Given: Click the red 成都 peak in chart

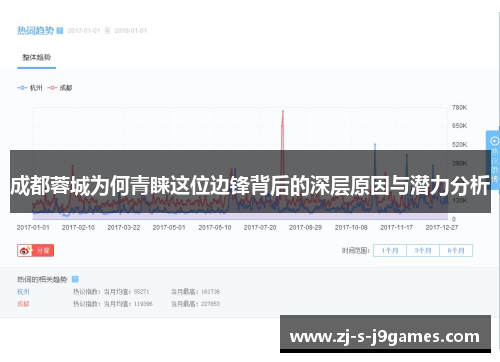Looking at the screenshot, I should [283, 112].
